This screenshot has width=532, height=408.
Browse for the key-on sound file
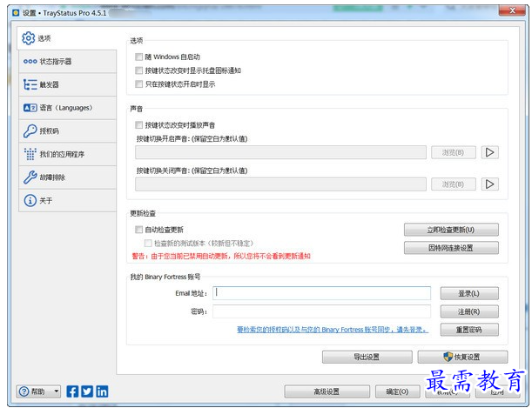coord(454,152)
